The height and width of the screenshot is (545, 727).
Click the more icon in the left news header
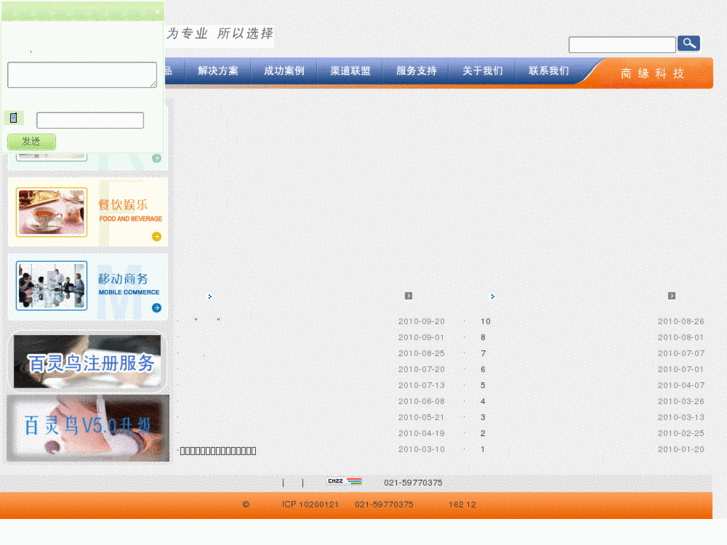[x=408, y=296]
